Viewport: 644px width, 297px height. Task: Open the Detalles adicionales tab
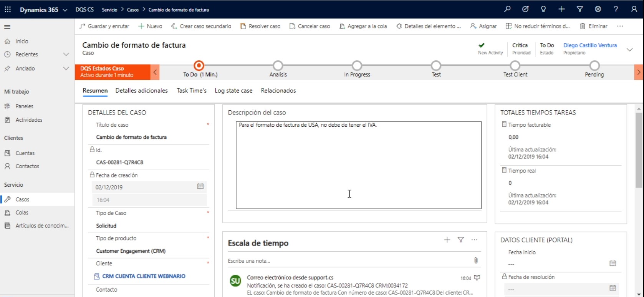tap(141, 91)
